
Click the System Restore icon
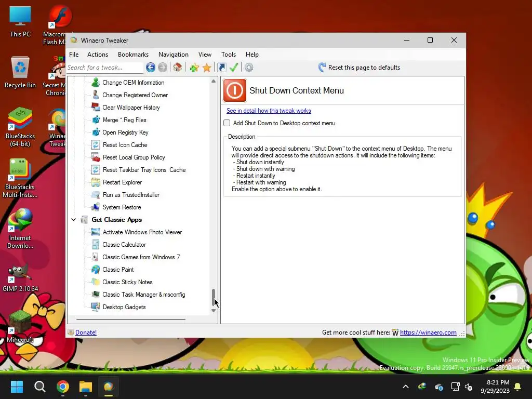96,207
